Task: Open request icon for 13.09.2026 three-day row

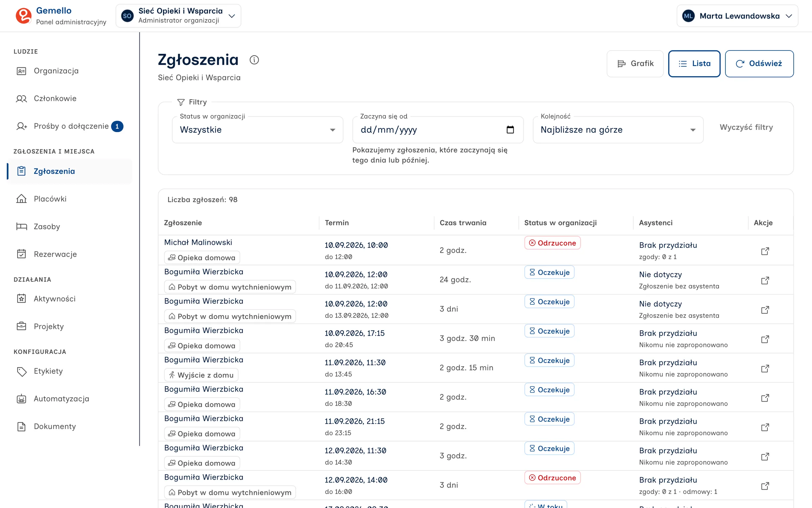Action: pyautogui.click(x=765, y=310)
